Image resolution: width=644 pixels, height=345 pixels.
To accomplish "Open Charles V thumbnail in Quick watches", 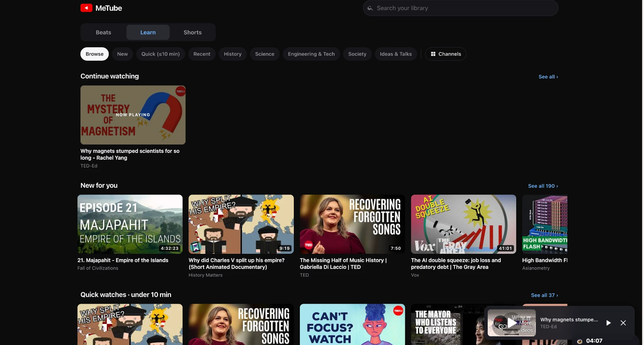I will click(x=130, y=325).
